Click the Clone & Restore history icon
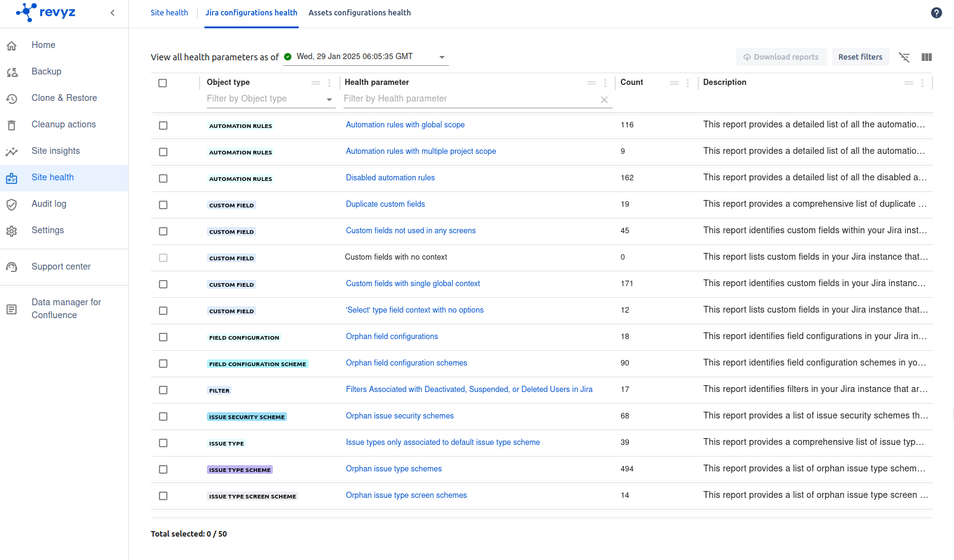This screenshot has height=560, width=954. pos(12,98)
